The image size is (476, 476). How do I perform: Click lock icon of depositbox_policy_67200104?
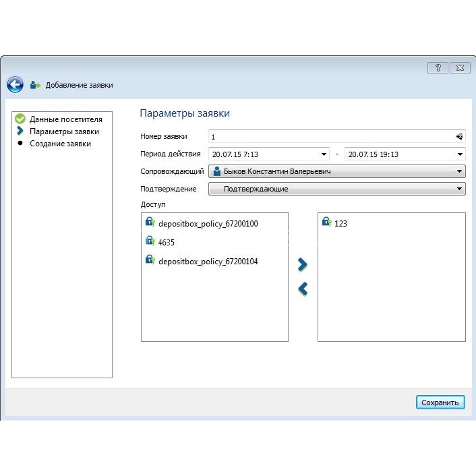(x=150, y=260)
